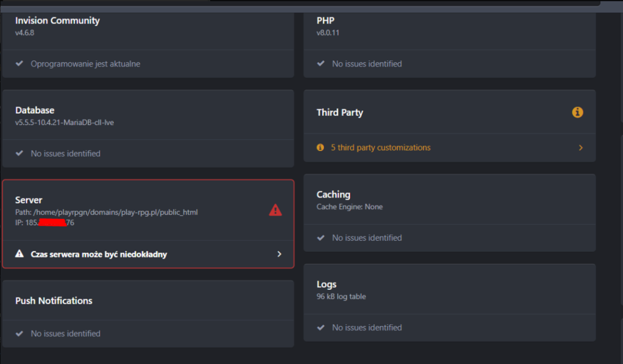
Task: Click checkmark in Caching status row
Action: 321,238
